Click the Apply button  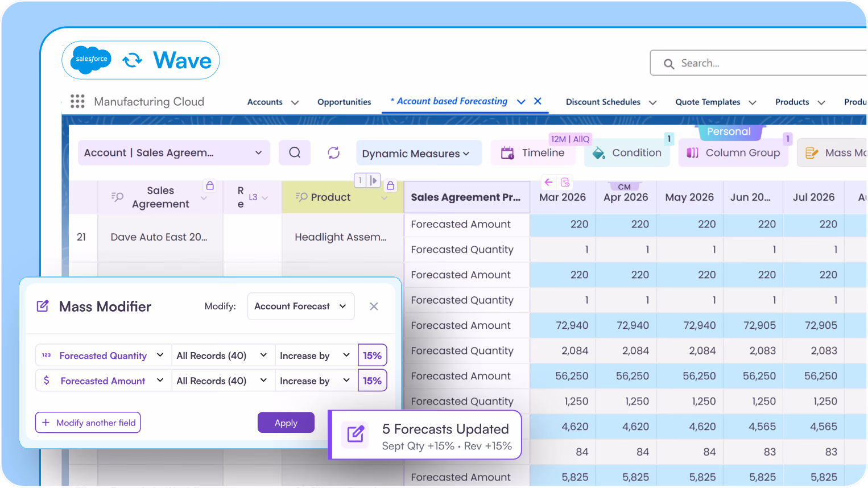click(x=286, y=423)
